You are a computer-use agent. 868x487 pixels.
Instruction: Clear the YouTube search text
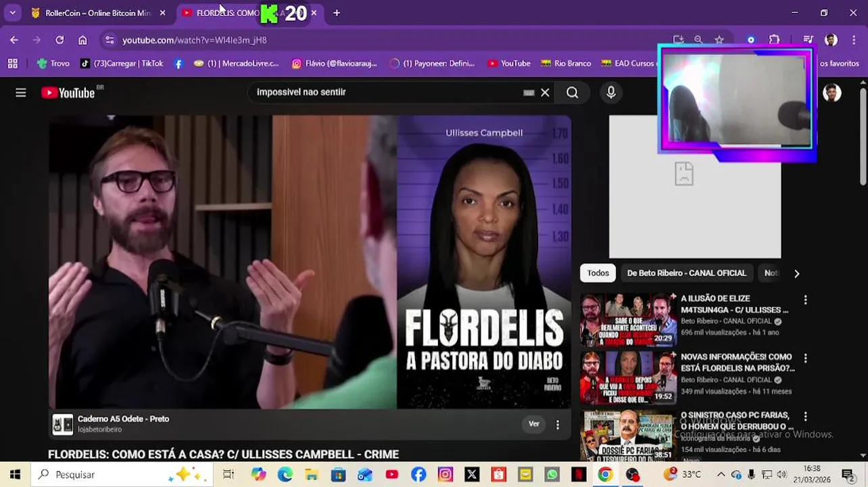(545, 93)
